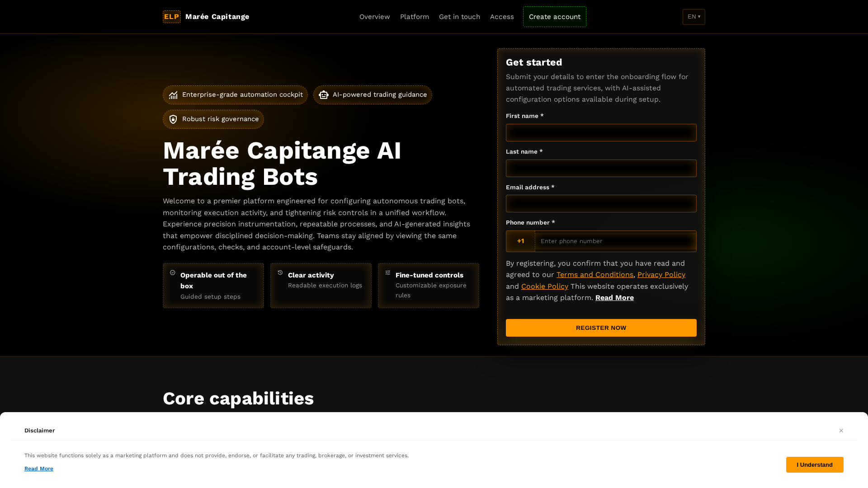
Task: Open the EN language dropdown
Action: tap(694, 17)
